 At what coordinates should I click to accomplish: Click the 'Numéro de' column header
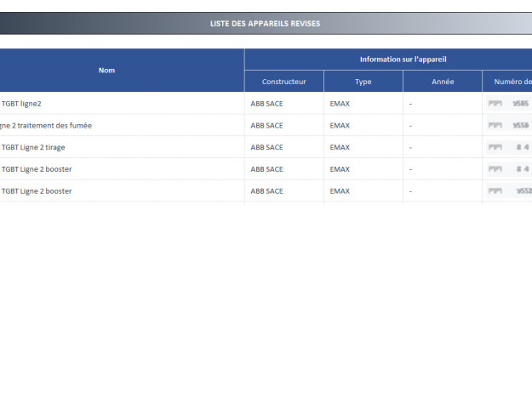tap(511, 82)
